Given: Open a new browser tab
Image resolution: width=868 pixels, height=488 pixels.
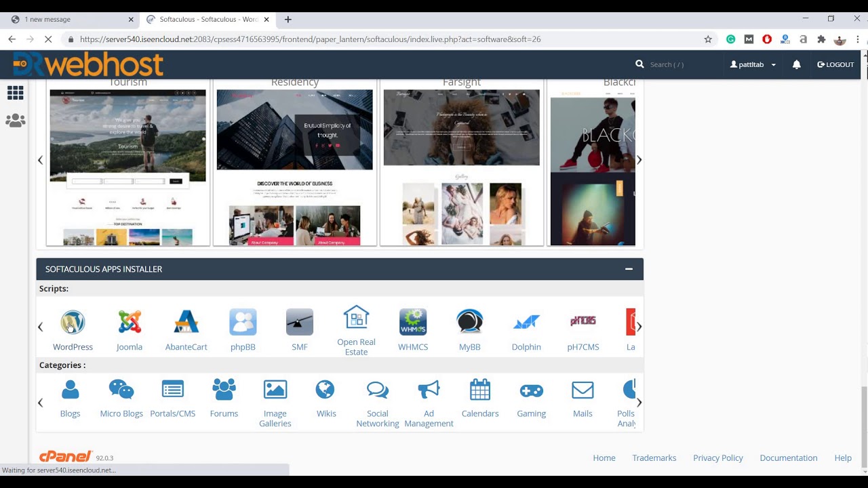Looking at the screenshot, I should (288, 20).
